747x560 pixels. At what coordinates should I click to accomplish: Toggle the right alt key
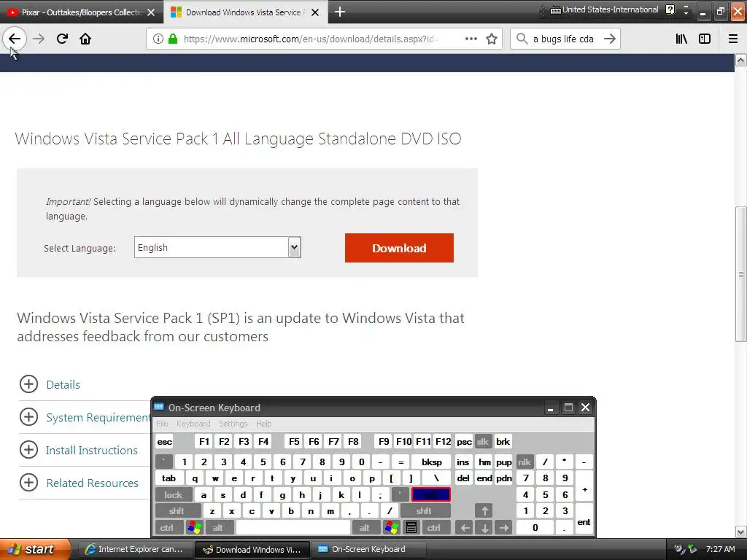coord(365,527)
